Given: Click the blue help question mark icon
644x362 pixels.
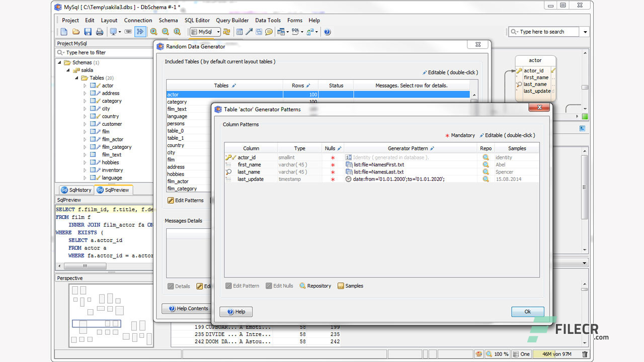Looking at the screenshot, I should (327, 32).
